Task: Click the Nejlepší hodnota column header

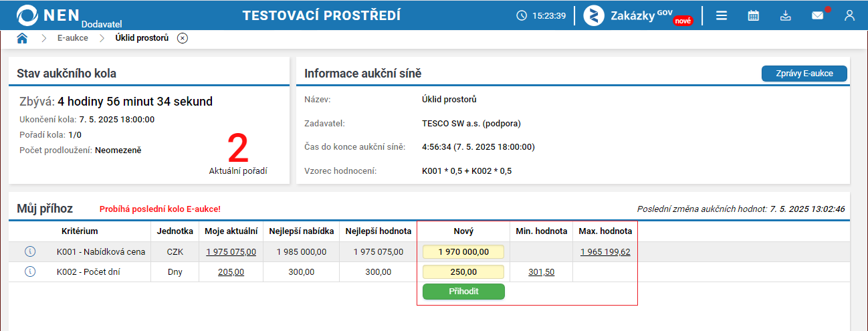Action: point(378,231)
